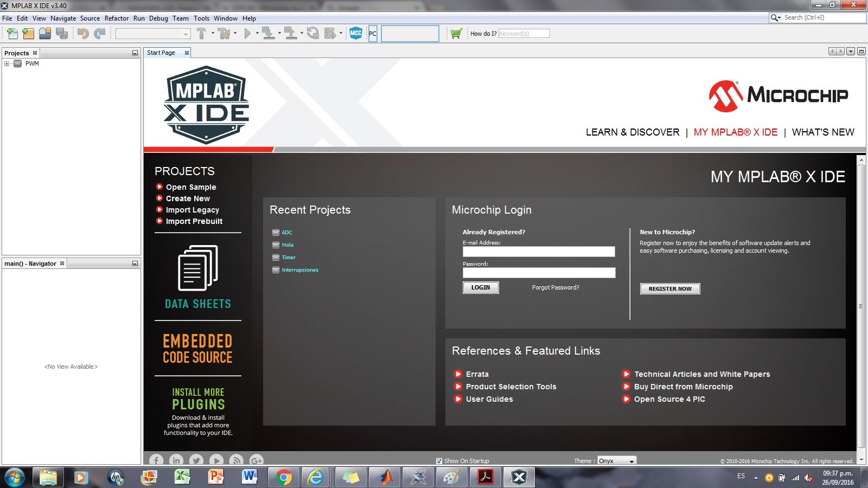Click the REGISTER NOW button
This screenshot has height=488, width=868.
(670, 288)
